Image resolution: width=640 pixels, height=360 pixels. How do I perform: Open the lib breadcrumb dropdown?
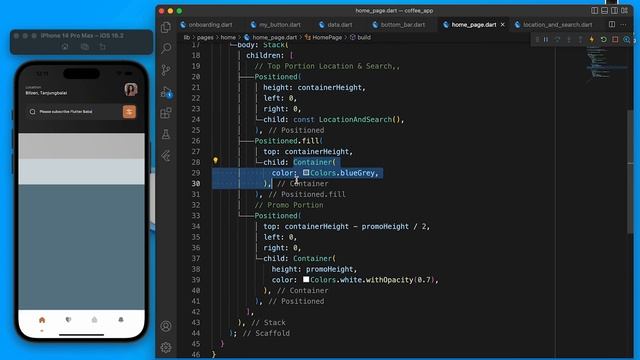point(187,37)
